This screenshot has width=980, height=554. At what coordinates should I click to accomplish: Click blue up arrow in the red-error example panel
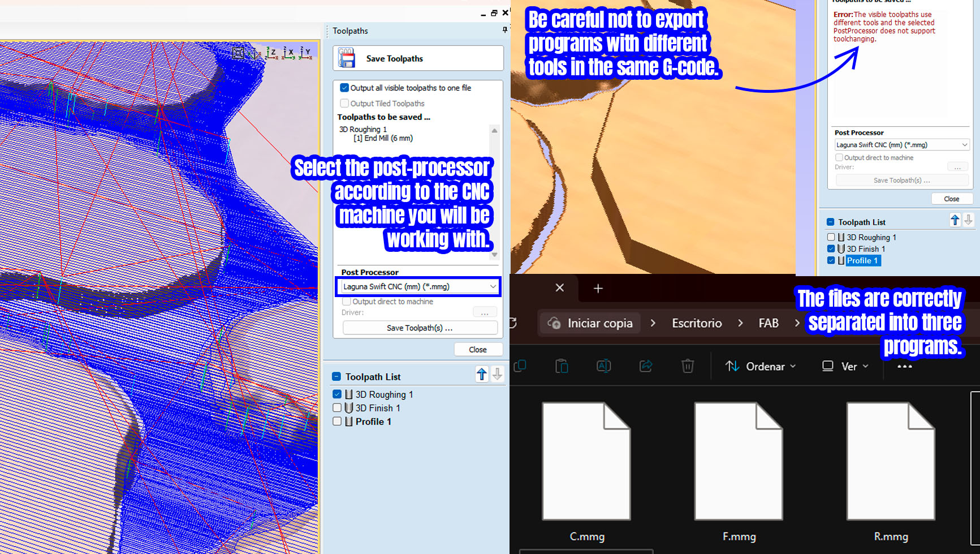pyautogui.click(x=955, y=220)
